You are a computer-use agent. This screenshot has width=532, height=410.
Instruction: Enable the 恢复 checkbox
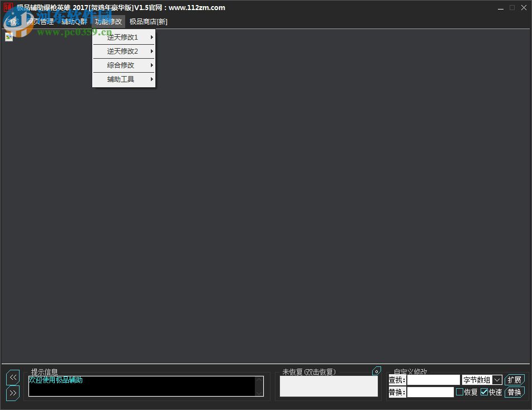pos(459,392)
